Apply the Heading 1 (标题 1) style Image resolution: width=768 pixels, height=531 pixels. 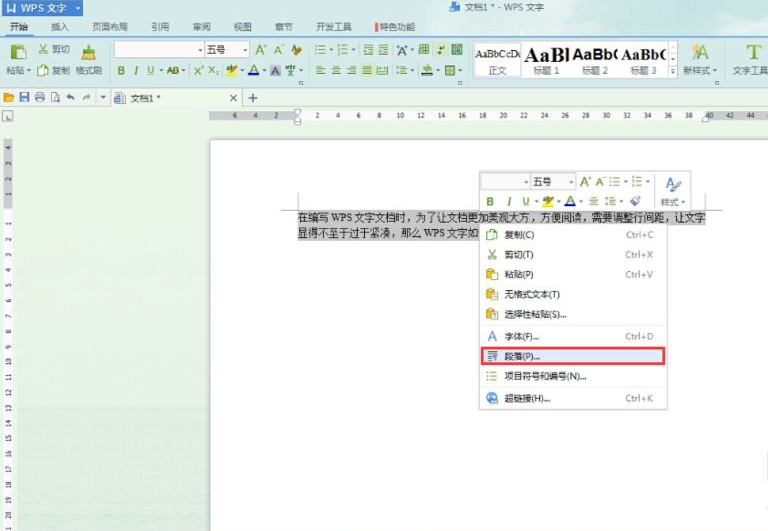click(x=546, y=60)
